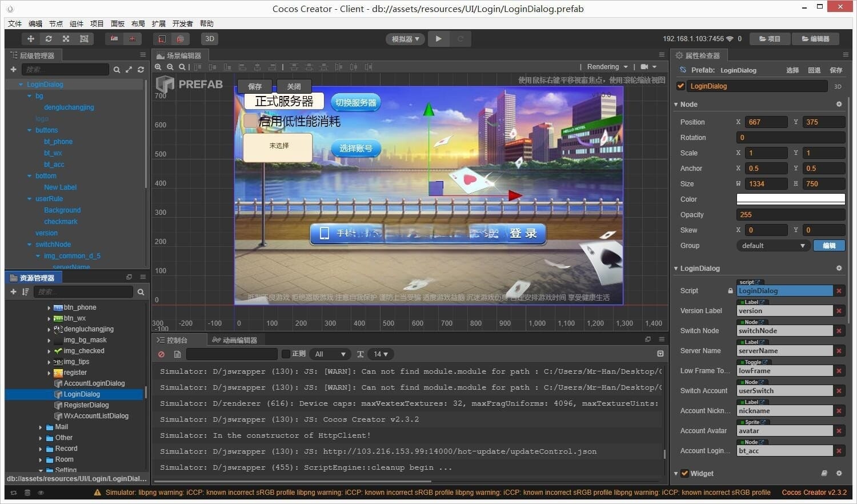The width and height of the screenshot is (857, 504).
Task: Clear the console log
Action: (x=162, y=354)
